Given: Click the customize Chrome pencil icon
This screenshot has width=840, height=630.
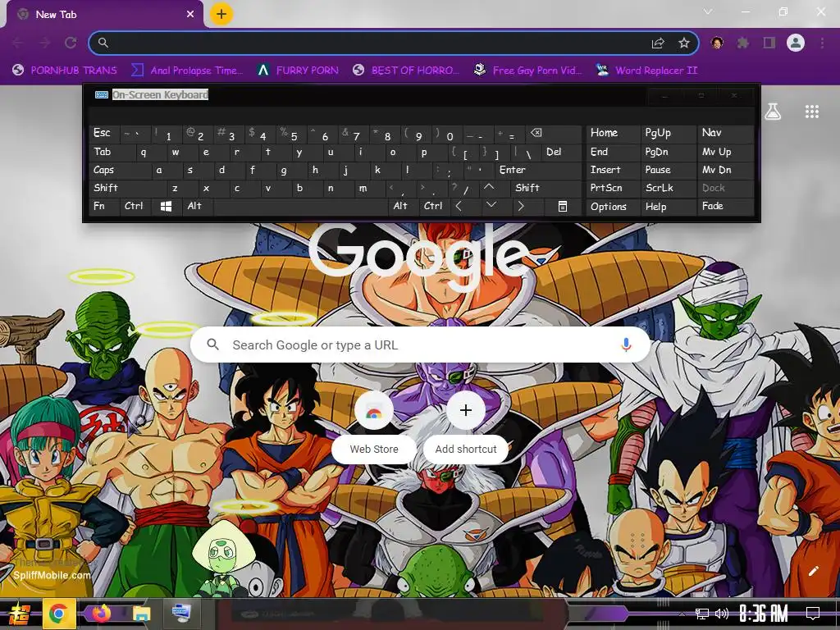Looking at the screenshot, I should (813, 571).
